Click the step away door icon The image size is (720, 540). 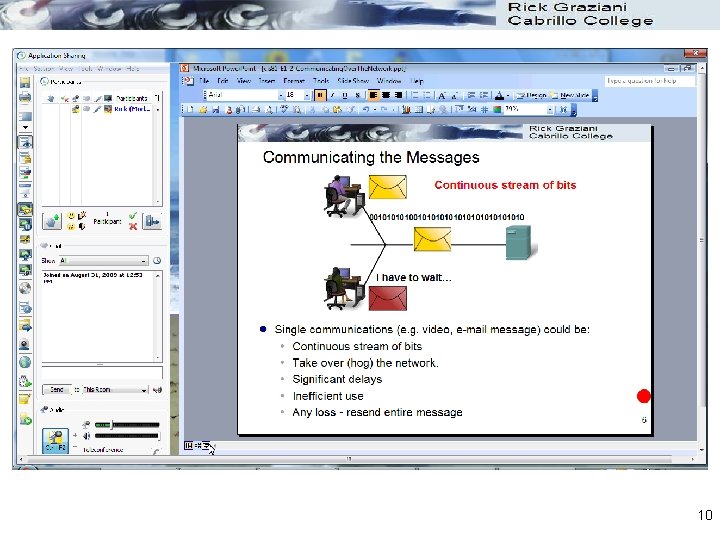click(152, 221)
